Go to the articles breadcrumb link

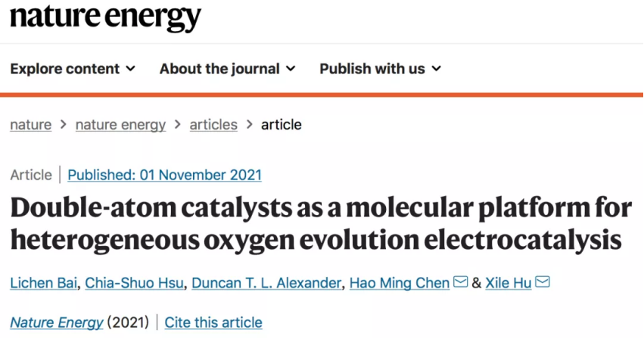(x=213, y=125)
